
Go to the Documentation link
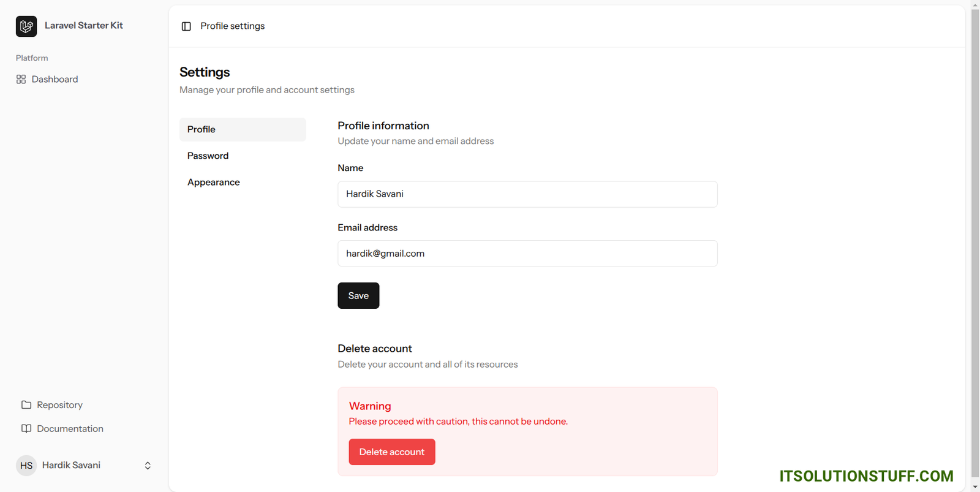pos(70,429)
